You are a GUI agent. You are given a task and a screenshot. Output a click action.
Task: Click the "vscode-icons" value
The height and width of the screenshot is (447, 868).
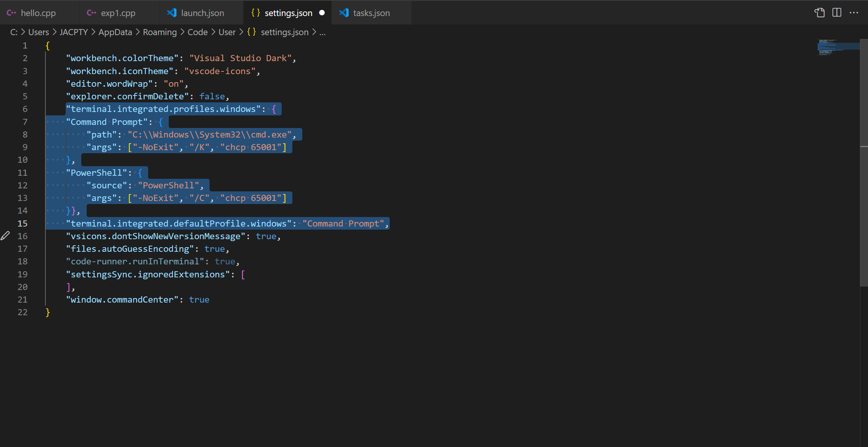[220, 71]
